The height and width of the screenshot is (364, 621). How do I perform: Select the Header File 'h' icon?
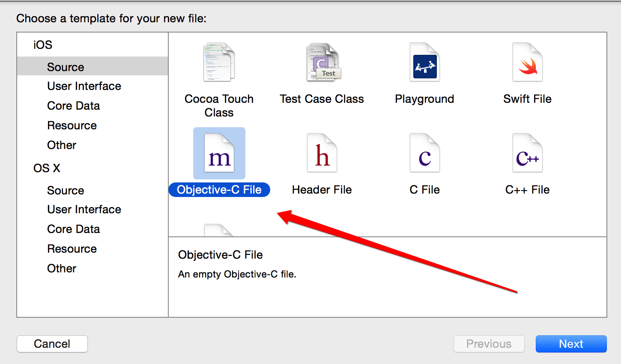(x=322, y=153)
